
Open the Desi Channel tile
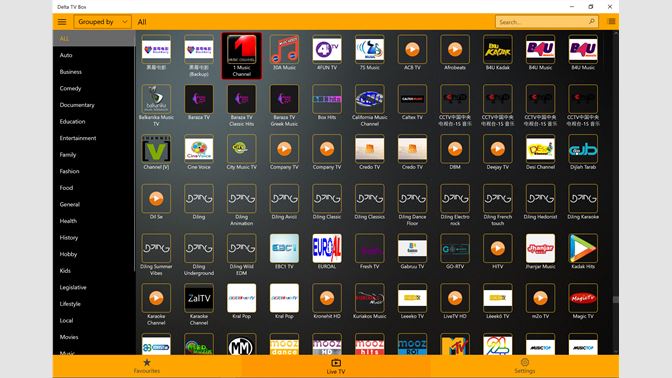540,152
